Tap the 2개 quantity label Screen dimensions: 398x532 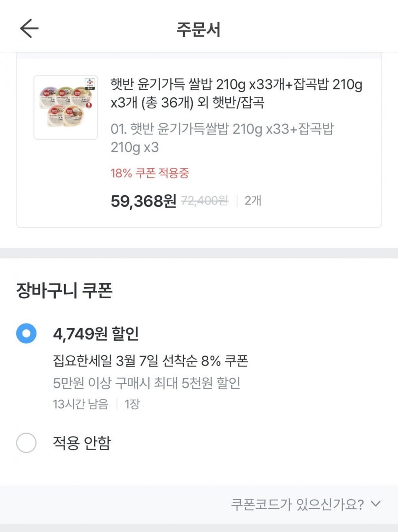click(x=253, y=201)
